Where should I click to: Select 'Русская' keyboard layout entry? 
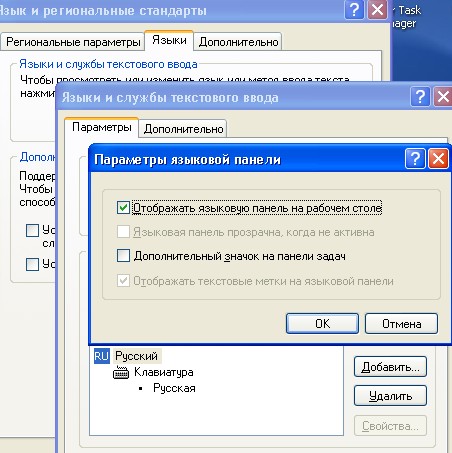point(174,388)
